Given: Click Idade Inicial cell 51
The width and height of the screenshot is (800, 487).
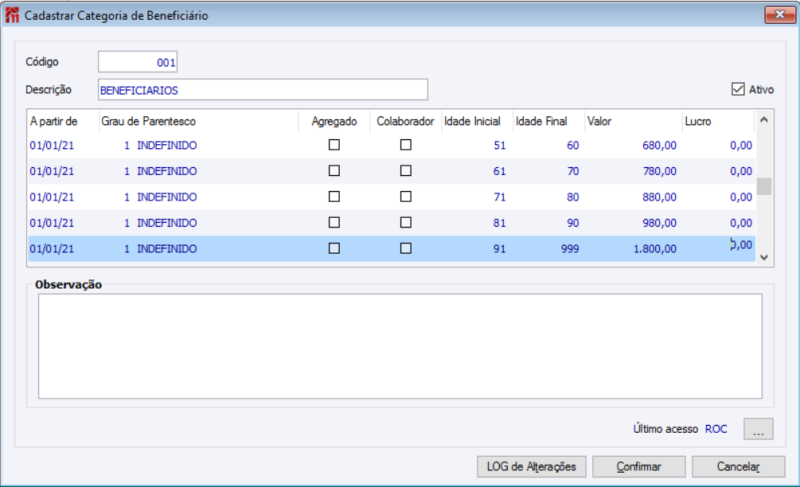Looking at the screenshot, I should pos(499,145).
